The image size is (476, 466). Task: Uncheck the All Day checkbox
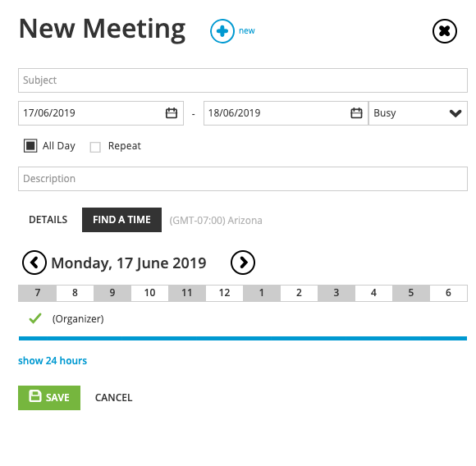point(30,146)
